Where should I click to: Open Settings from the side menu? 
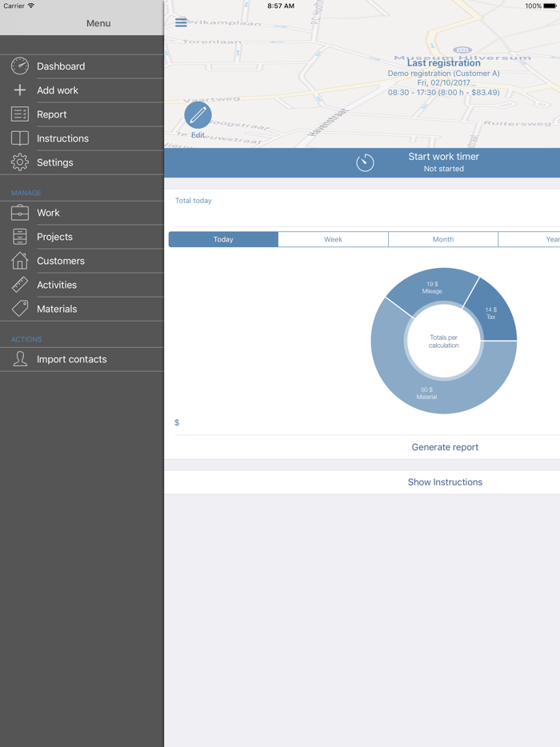click(x=82, y=162)
